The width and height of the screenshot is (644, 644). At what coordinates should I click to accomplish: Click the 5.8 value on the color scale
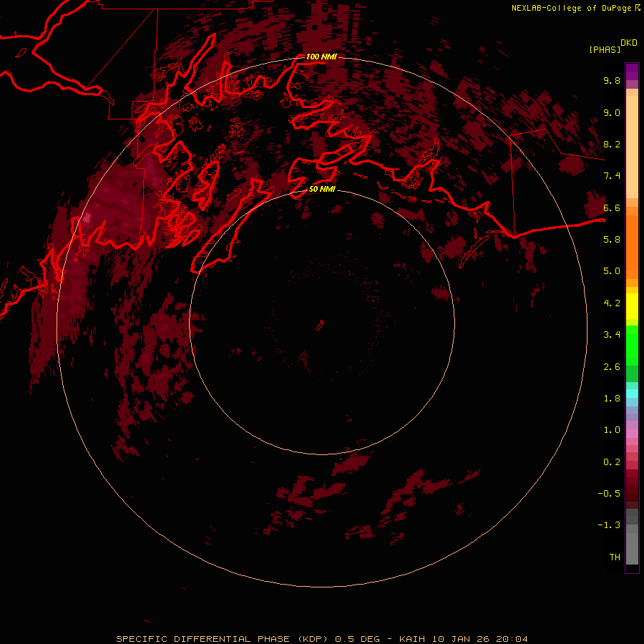(612, 240)
